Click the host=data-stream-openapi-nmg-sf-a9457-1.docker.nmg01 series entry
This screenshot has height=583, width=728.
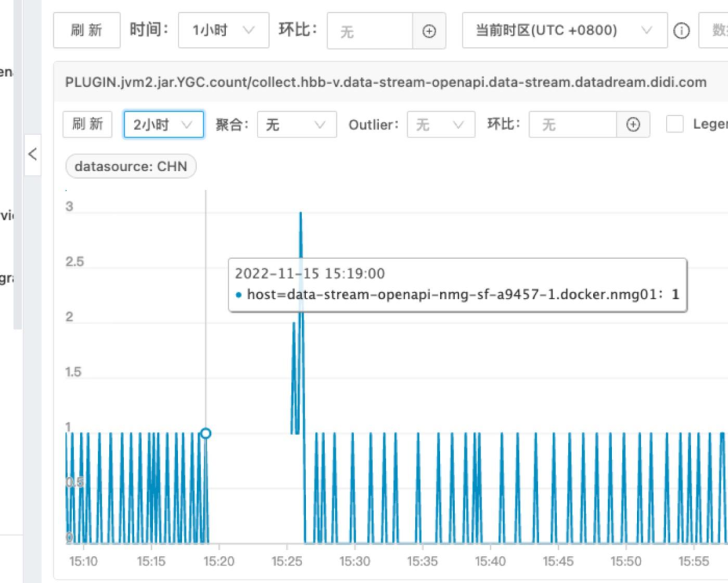[x=457, y=295]
